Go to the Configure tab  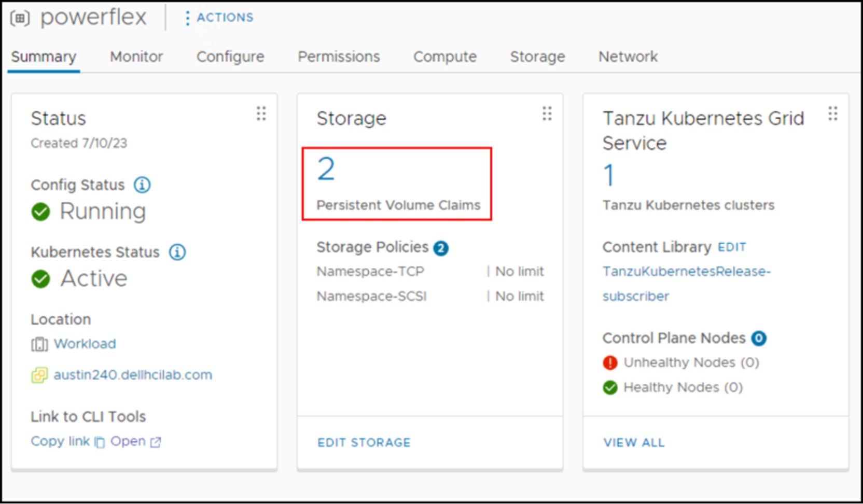click(230, 57)
